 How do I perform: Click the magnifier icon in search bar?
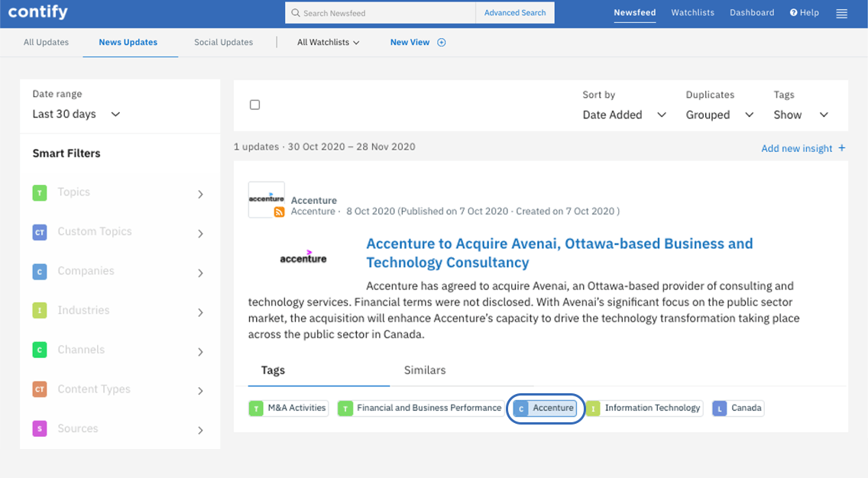(x=296, y=13)
